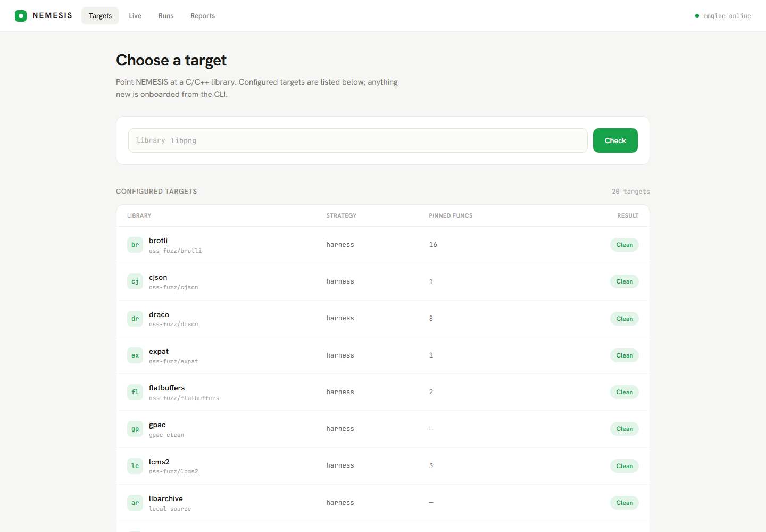766x532 pixels.
Task: Click the oss-fuzz/expat path text
Action: [173, 361]
